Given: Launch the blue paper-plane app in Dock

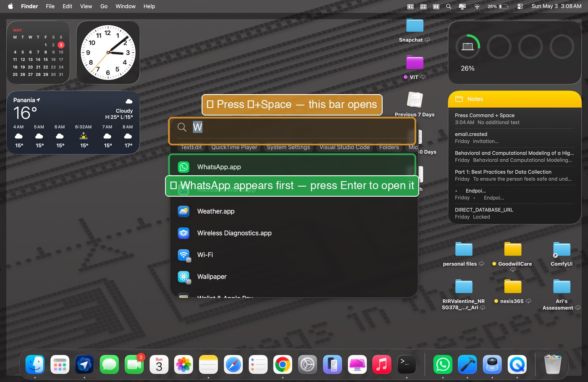Looking at the screenshot, I should point(84,364).
